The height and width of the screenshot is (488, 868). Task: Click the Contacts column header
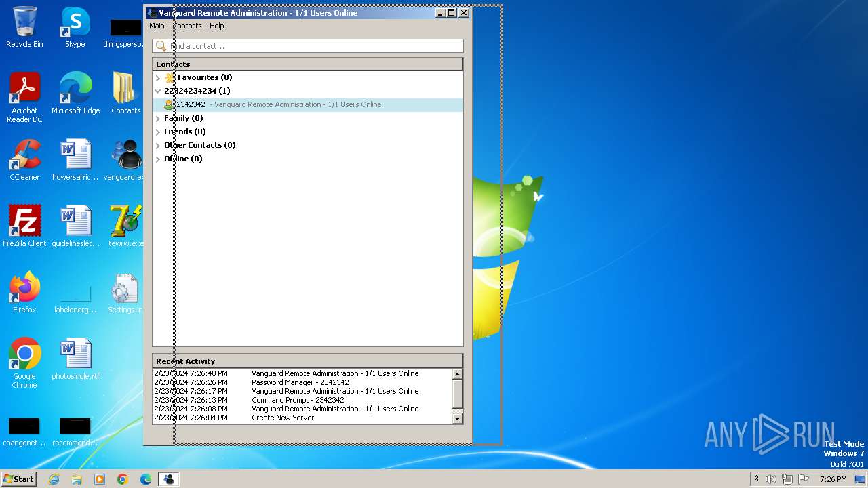[308, 64]
